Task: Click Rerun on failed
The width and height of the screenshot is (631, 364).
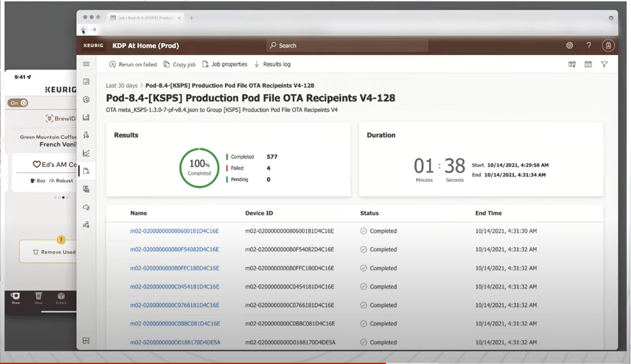Action: coord(133,65)
